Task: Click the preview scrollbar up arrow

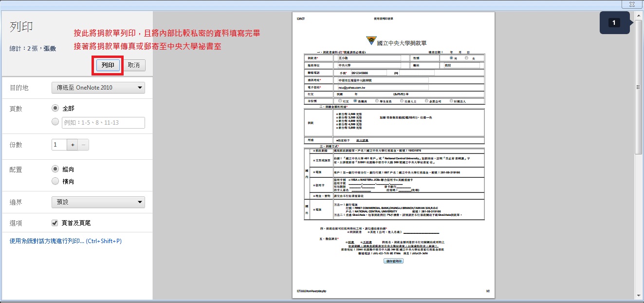Action: [x=639, y=15]
